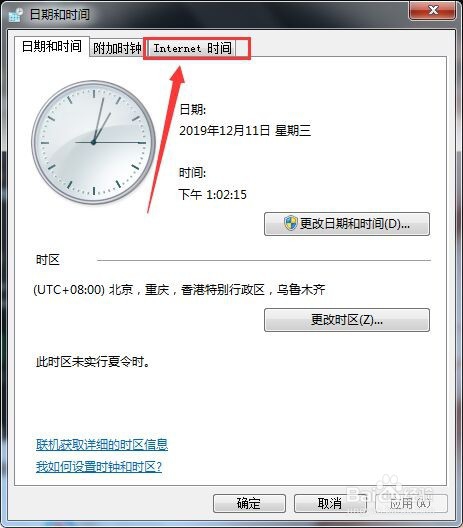
Task: Click the 时区 section heading
Action: pyautogui.click(x=48, y=260)
